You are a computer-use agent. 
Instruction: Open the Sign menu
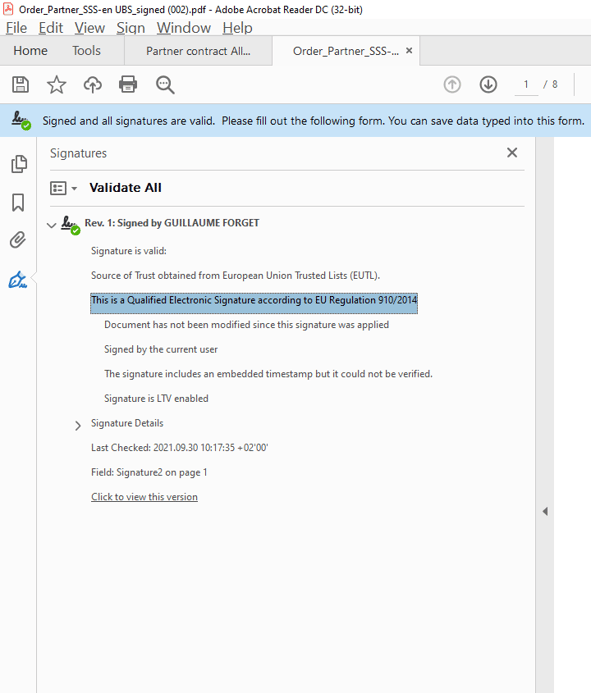[x=131, y=28]
